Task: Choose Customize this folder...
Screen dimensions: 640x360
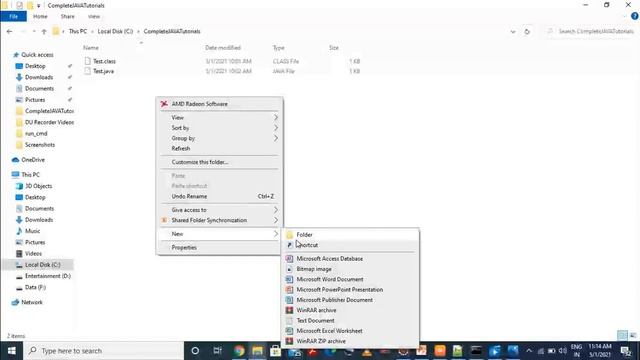Action: (x=220, y=162)
